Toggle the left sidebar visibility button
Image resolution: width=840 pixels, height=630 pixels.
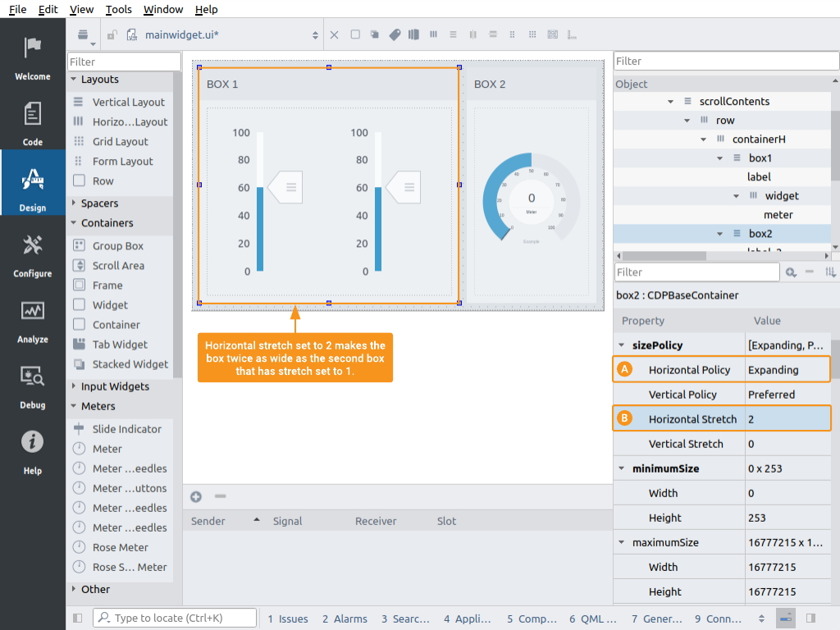(78, 618)
